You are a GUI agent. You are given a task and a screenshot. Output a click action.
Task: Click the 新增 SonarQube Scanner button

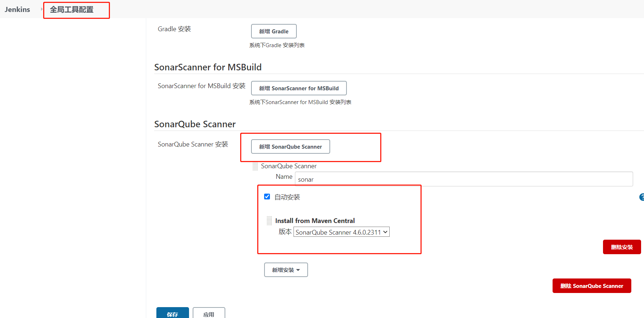[x=291, y=146]
